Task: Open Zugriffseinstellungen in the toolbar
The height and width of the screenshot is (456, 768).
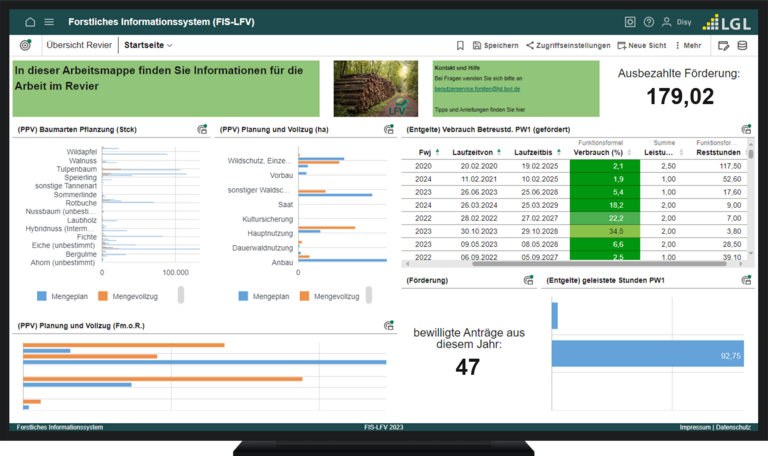Action: [567, 45]
